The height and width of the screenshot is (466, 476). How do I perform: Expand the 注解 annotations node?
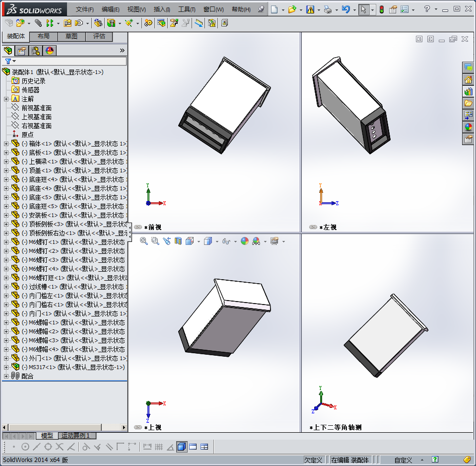tap(6, 99)
